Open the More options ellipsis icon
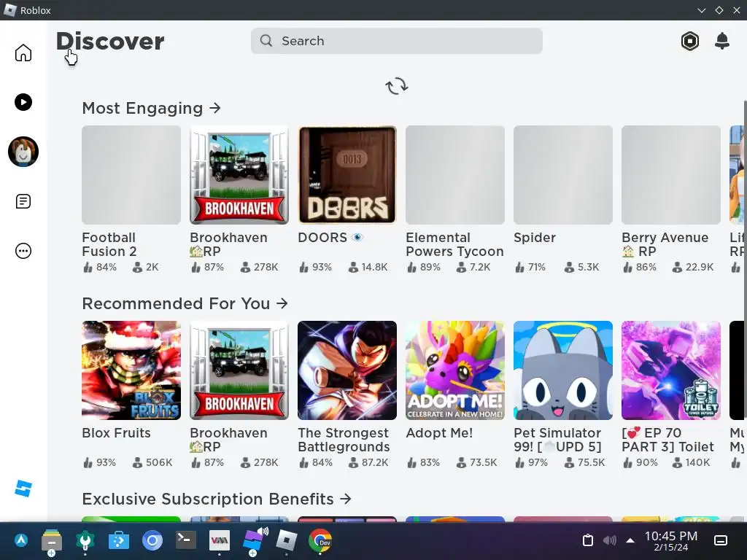 [x=23, y=251]
